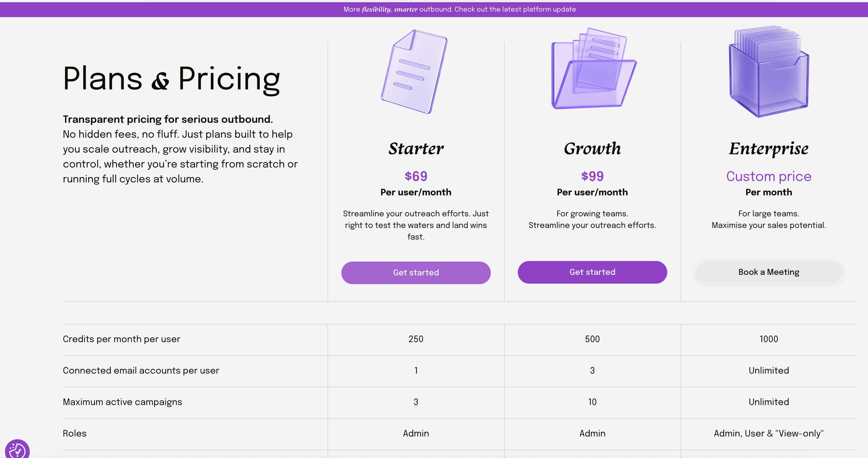Select the Growth plan heading
Screen dimensions: 868x458
point(592,149)
